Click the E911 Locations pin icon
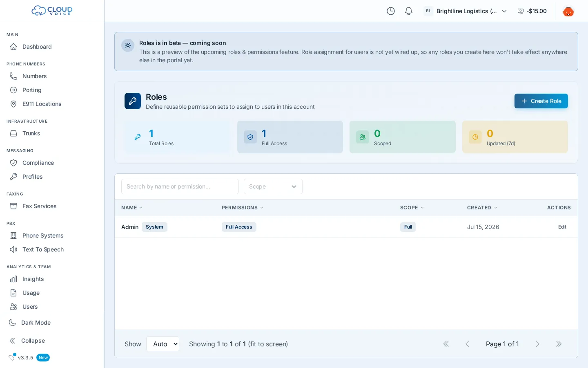 (x=13, y=104)
